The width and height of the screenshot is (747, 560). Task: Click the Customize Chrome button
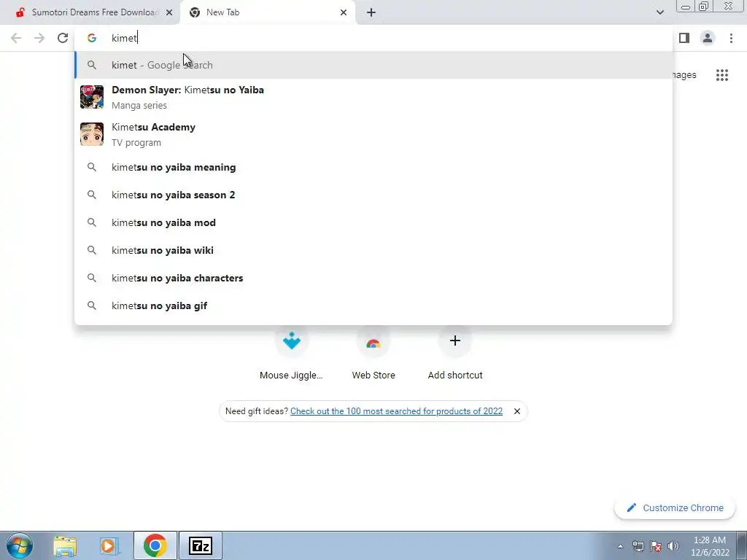[675, 507]
